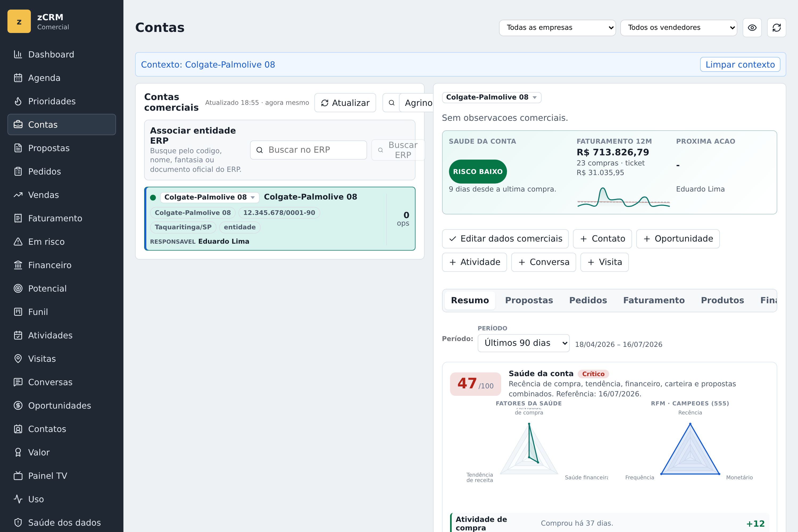Click the refresh icon button in header
The width and height of the screenshot is (798, 532).
pyautogui.click(x=776, y=27)
